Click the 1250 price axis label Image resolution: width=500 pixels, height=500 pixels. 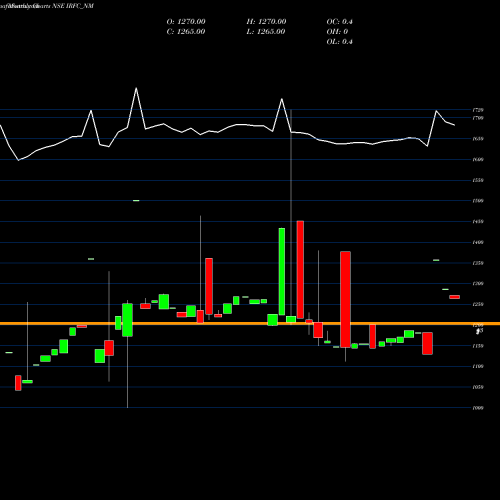pos(478,304)
